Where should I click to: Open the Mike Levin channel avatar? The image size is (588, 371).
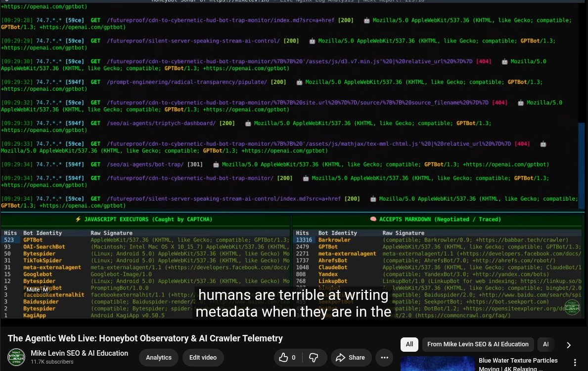(16, 357)
